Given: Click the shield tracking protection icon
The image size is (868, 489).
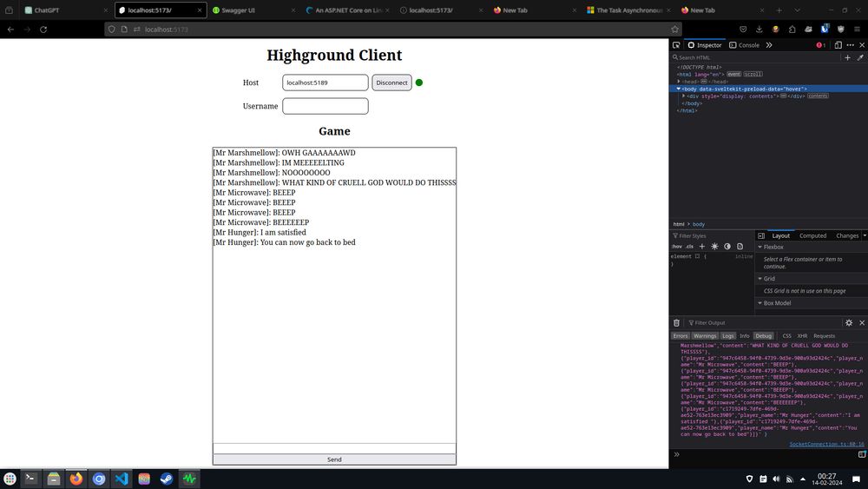Looking at the screenshot, I should [x=112, y=30].
